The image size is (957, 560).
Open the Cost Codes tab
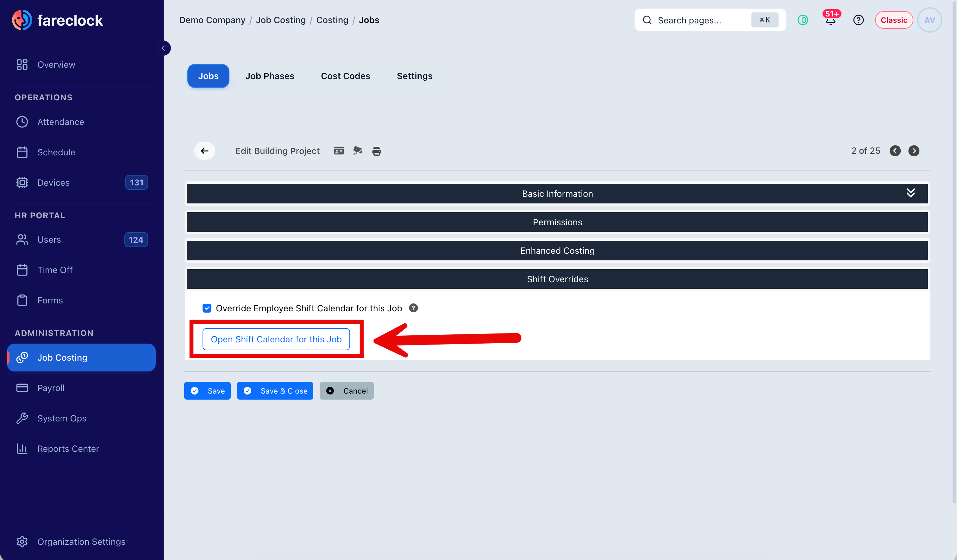[x=345, y=76]
